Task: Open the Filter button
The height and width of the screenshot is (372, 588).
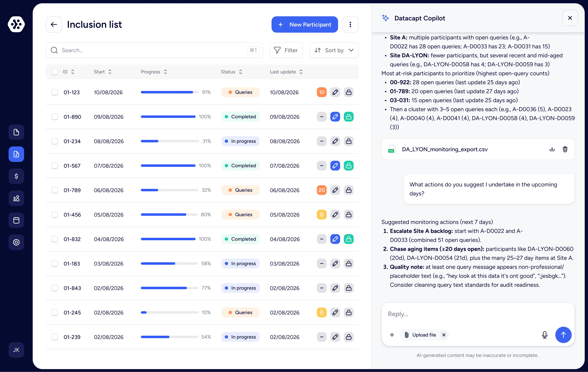Action: click(x=286, y=50)
